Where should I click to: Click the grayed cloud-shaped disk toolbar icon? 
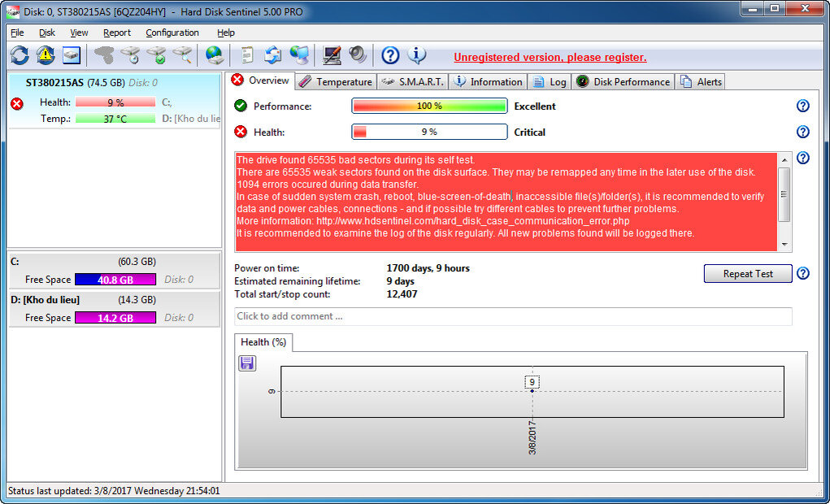(104, 55)
